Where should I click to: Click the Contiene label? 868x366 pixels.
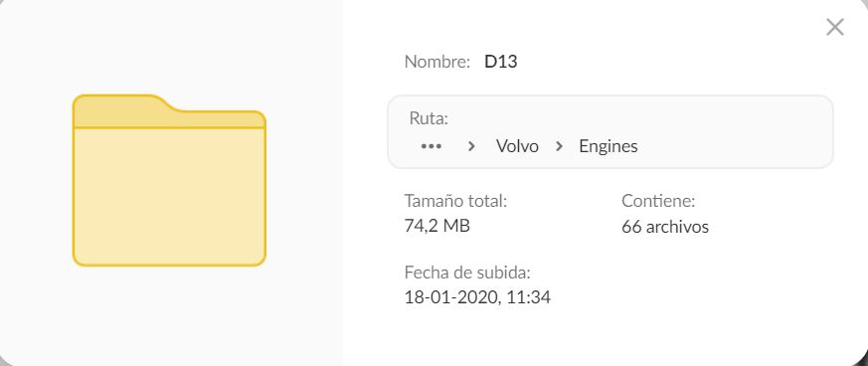pyautogui.click(x=658, y=201)
